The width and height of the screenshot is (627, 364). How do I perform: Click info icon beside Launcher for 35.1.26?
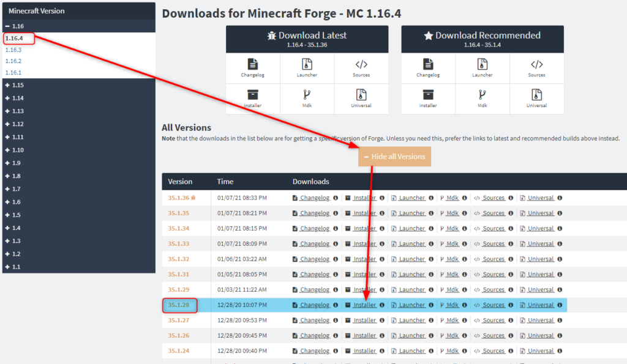click(431, 336)
